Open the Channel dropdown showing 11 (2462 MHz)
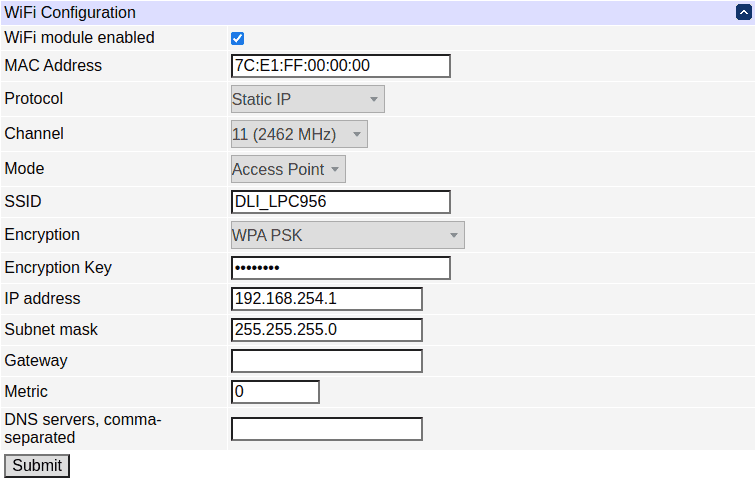Image resolution: width=756 pixels, height=482 pixels. pos(299,134)
